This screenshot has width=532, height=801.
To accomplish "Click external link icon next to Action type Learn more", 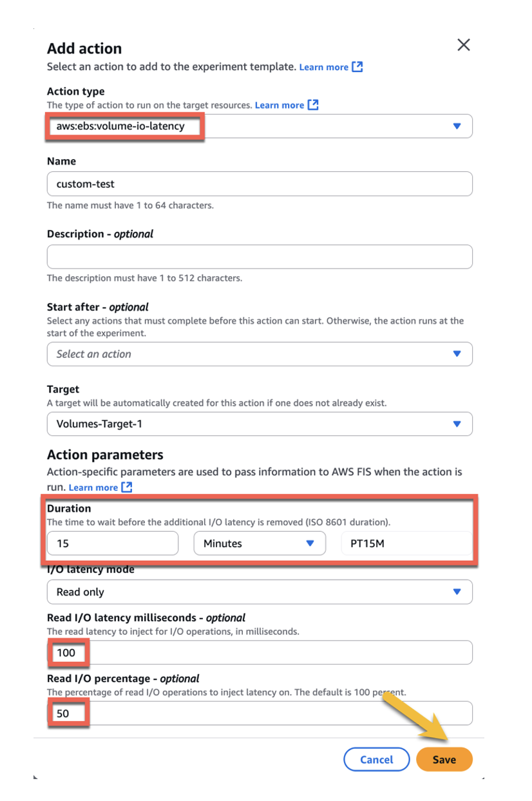I will pyautogui.click(x=313, y=105).
